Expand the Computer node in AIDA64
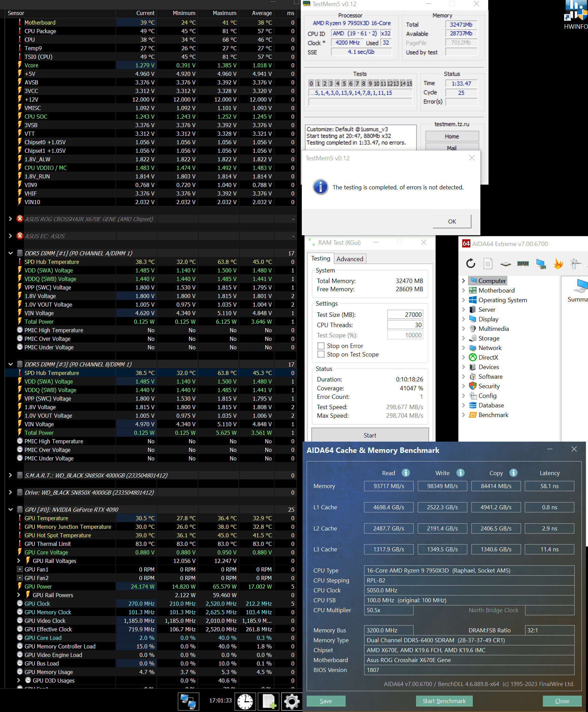 coord(464,281)
